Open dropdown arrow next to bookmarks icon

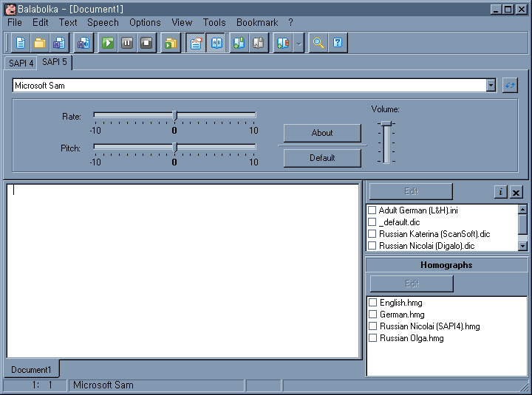click(x=299, y=44)
